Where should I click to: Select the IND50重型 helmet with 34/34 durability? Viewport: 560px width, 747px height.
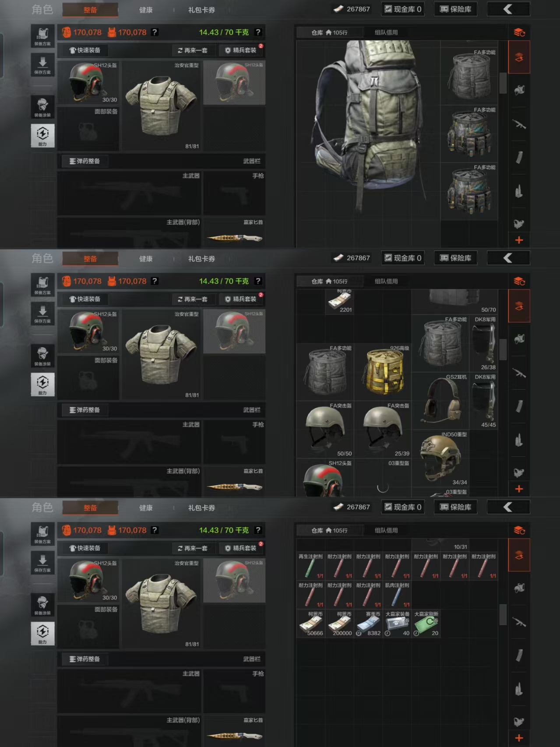tap(440, 458)
